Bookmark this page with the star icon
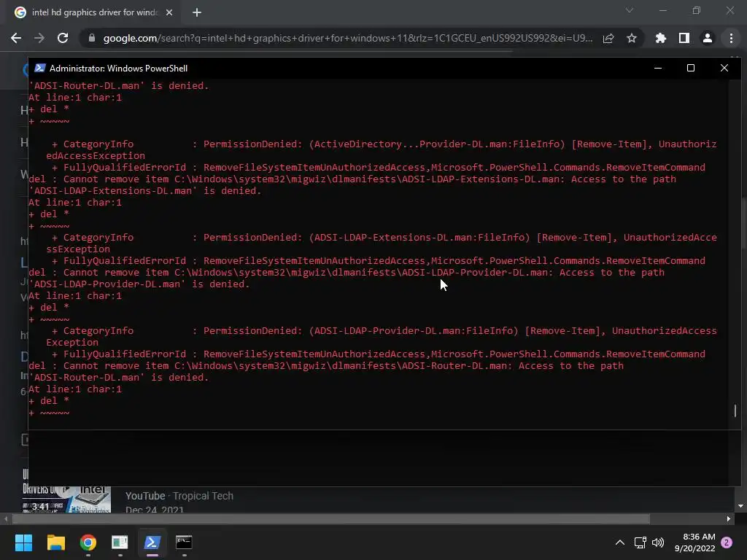Screen dimensions: 747x560 pyautogui.click(x=632, y=38)
